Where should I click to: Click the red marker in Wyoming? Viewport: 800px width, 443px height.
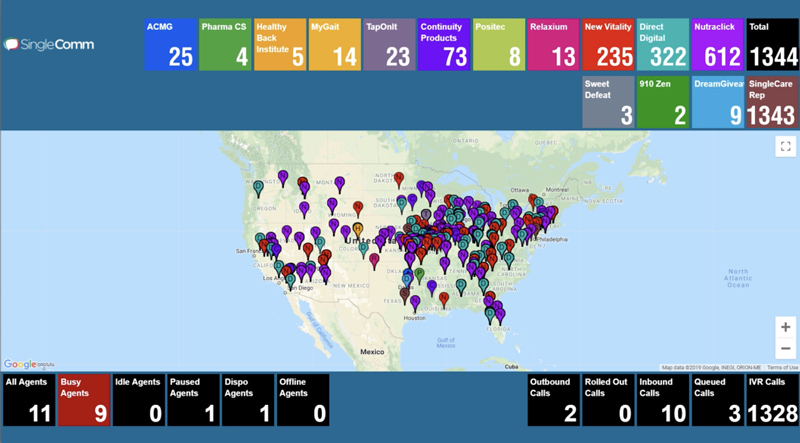coord(358,209)
